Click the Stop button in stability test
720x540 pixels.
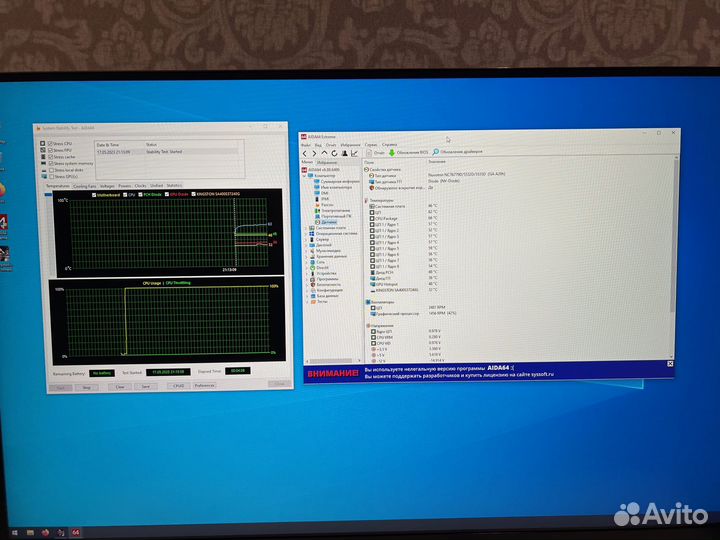(x=86, y=388)
